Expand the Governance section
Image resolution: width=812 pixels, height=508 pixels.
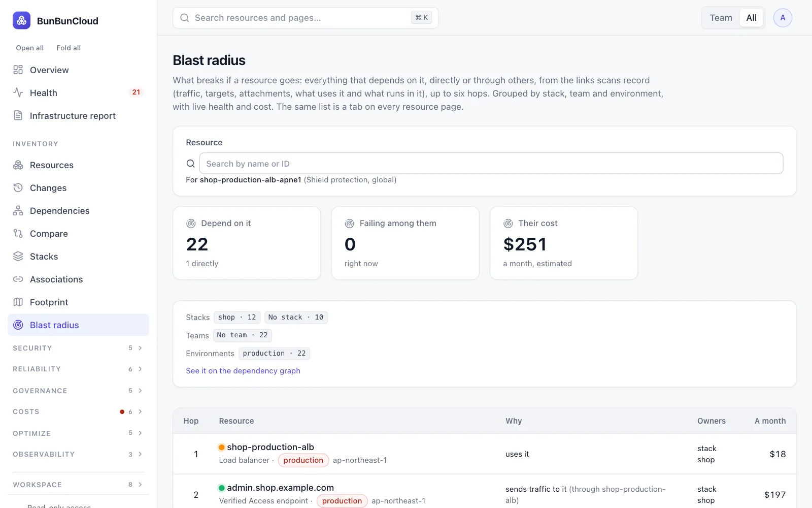coord(78,391)
